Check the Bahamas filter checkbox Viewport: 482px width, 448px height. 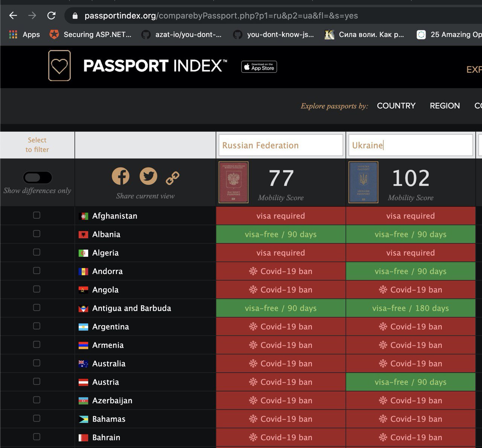tap(37, 418)
